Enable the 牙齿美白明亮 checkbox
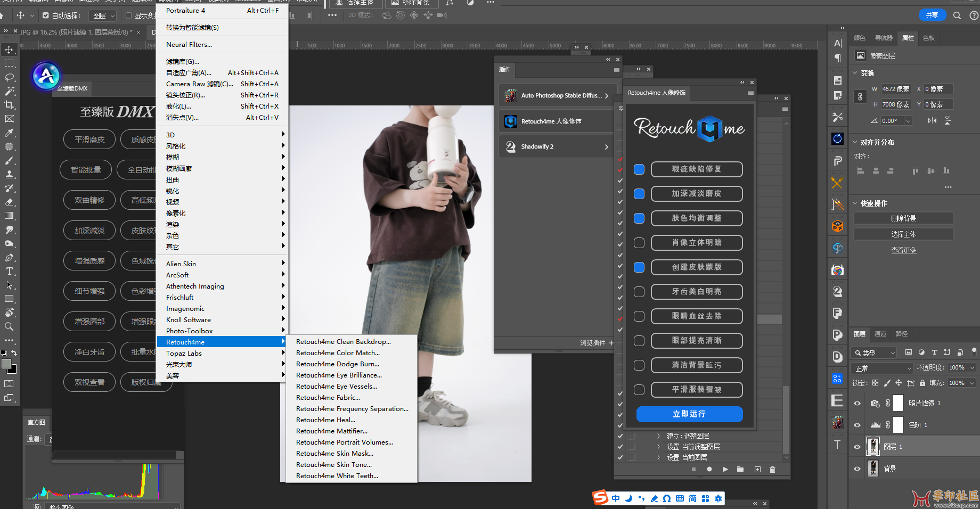Screen dimensions: 980x509 pyautogui.click(x=639, y=292)
